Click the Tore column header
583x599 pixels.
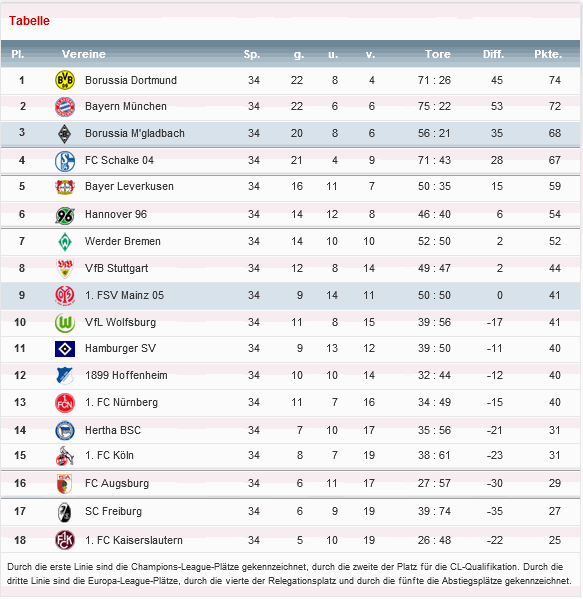pyautogui.click(x=438, y=54)
